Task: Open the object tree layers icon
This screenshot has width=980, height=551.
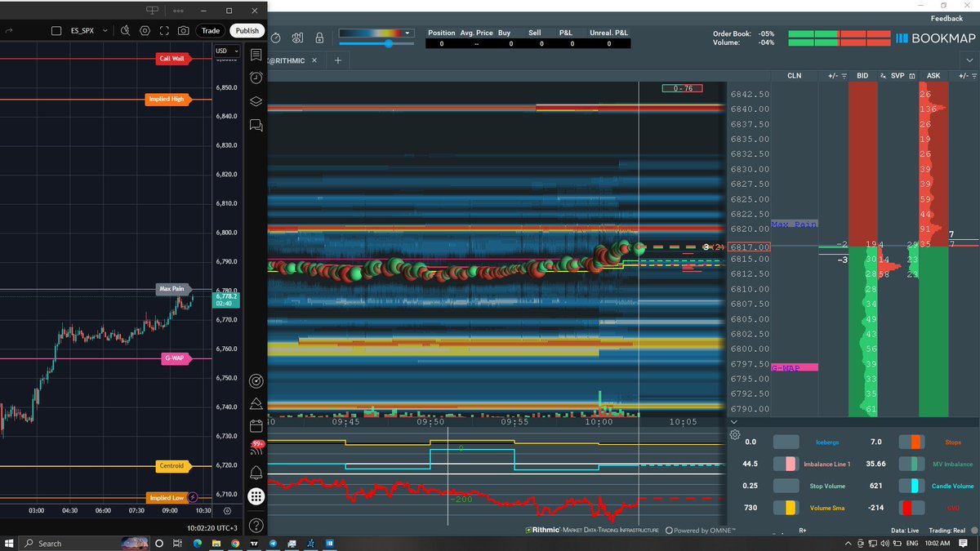Action: point(256,101)
